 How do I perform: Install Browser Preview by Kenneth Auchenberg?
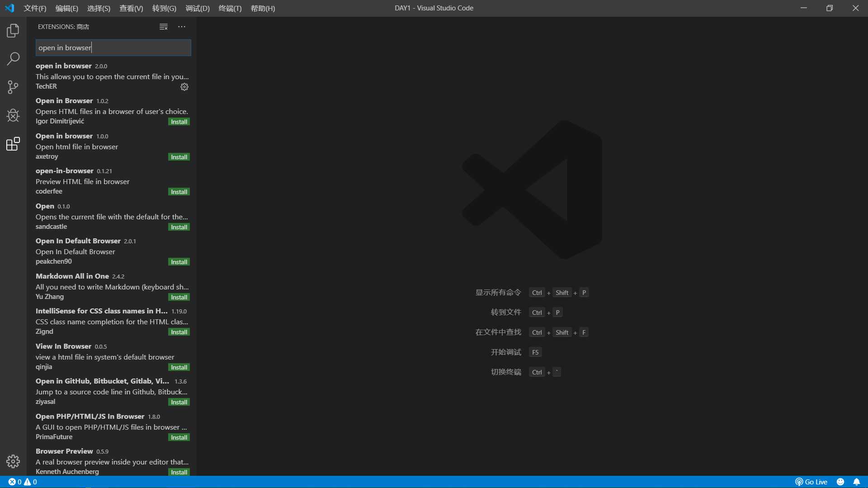[179, 472]
